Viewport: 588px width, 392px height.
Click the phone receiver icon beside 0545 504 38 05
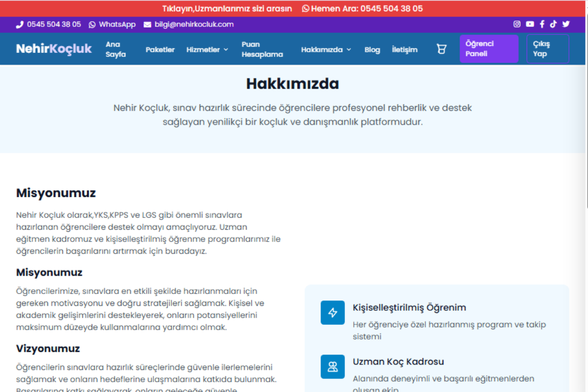coord(20,24)
